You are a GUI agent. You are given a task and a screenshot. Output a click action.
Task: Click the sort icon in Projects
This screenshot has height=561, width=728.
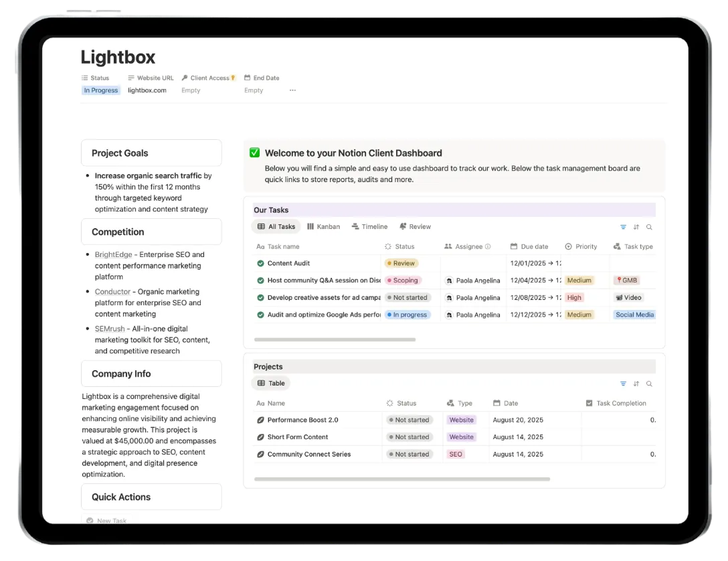636,384
